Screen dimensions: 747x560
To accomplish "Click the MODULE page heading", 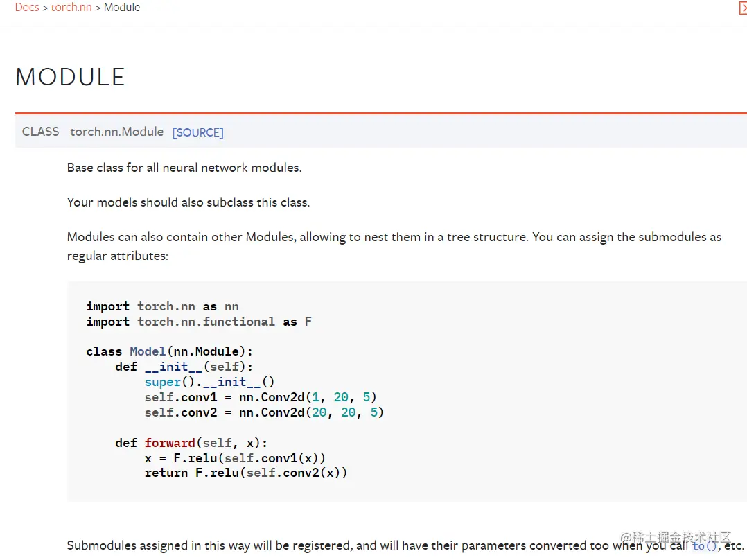I will tap(71, 77).
